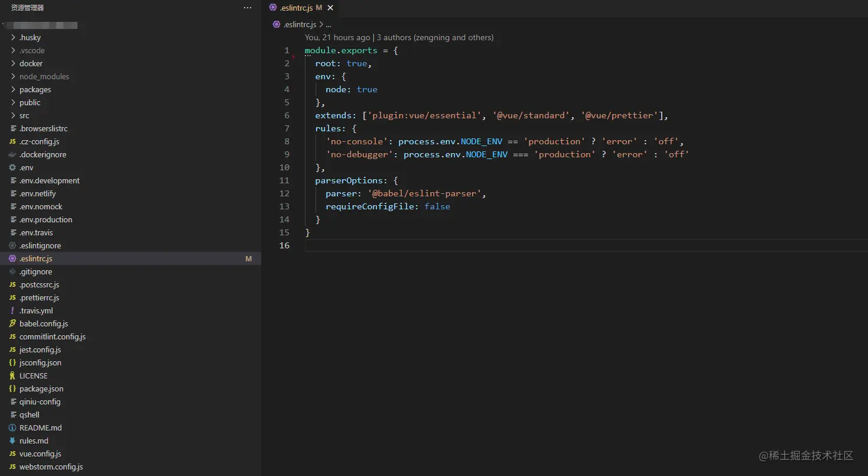Image resolution: width=868 pixels, height=476 pixels.
Task: Click requireConfigFile property in code
Action: click(x=370, y=206)
